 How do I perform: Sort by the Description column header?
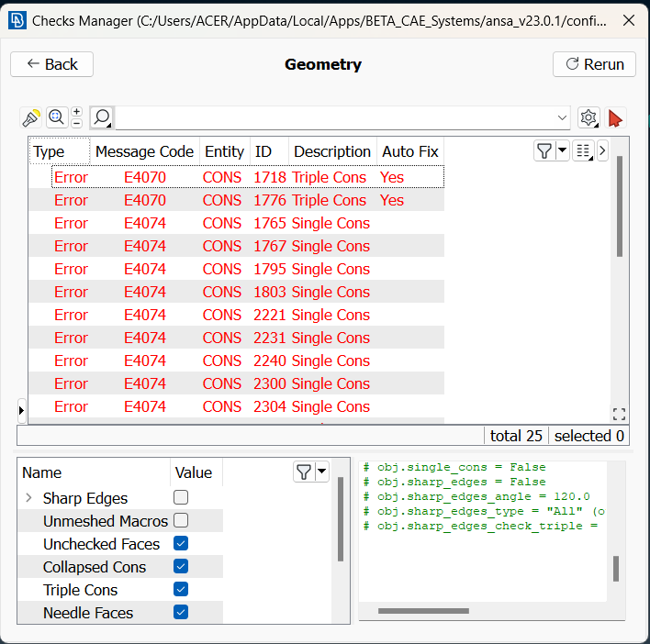[332, 151]
